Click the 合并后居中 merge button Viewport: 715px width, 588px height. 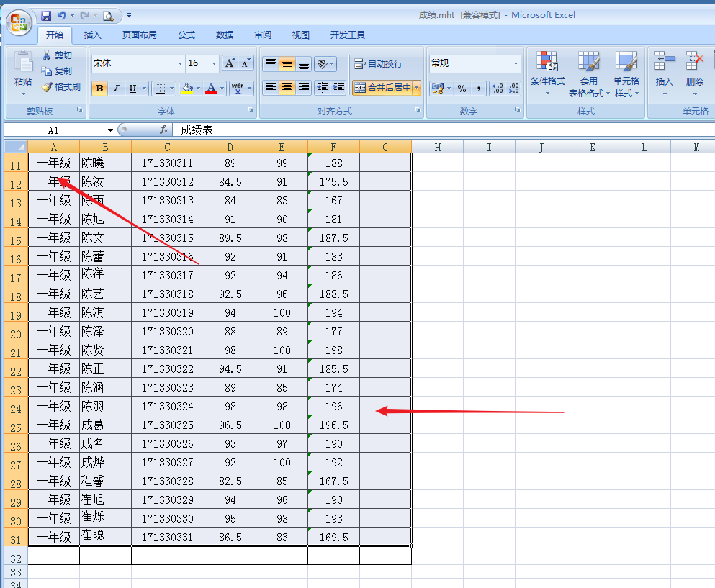pyautogui.click(x=382, y=88)
